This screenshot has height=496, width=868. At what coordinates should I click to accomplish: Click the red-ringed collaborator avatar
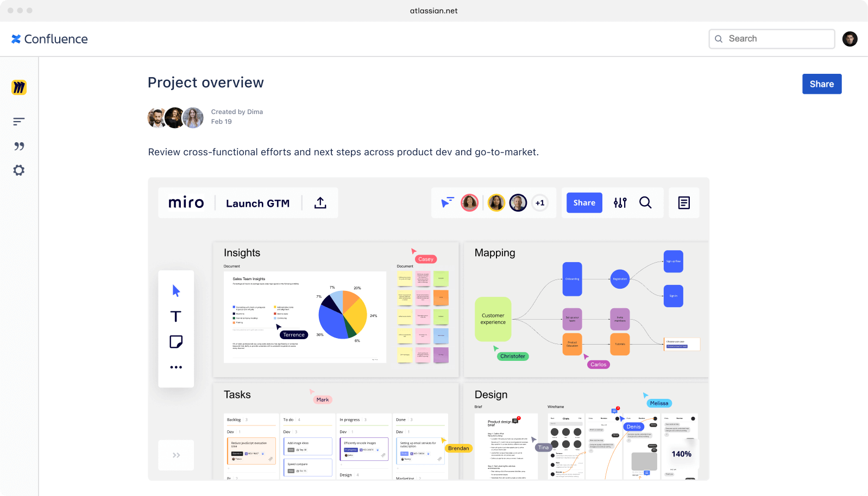click(470, 203)
